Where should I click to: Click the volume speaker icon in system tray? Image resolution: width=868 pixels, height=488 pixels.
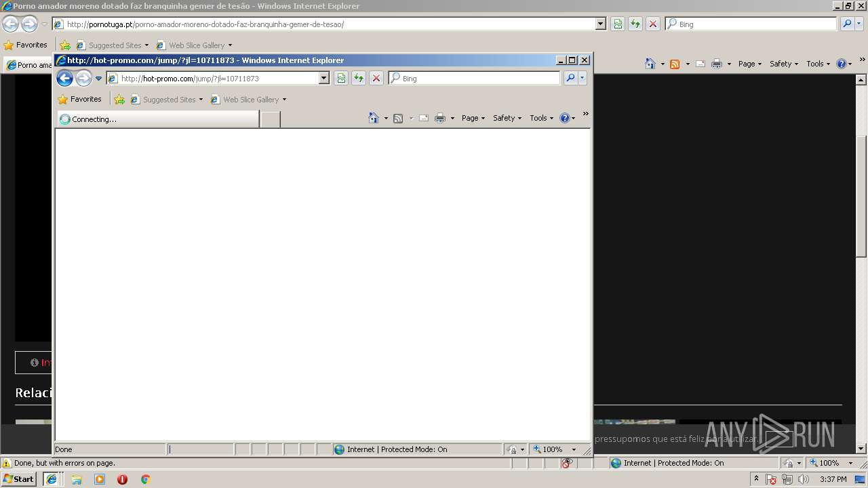[804, 479]
